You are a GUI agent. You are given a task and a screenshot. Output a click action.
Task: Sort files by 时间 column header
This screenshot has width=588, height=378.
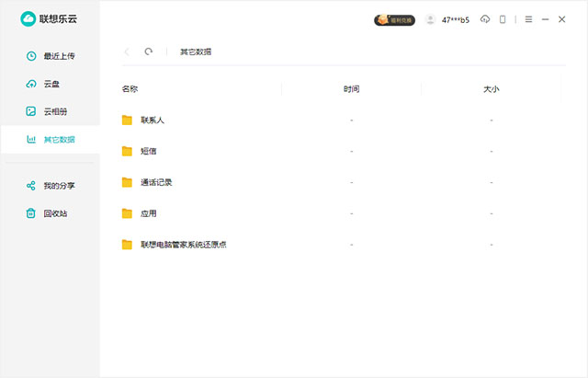point(351,89)
